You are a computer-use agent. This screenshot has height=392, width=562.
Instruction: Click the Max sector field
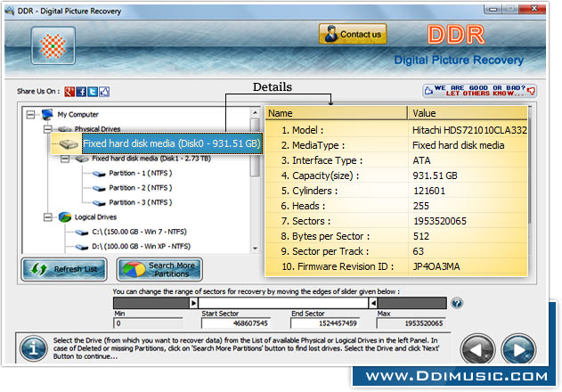coord(411,323)
